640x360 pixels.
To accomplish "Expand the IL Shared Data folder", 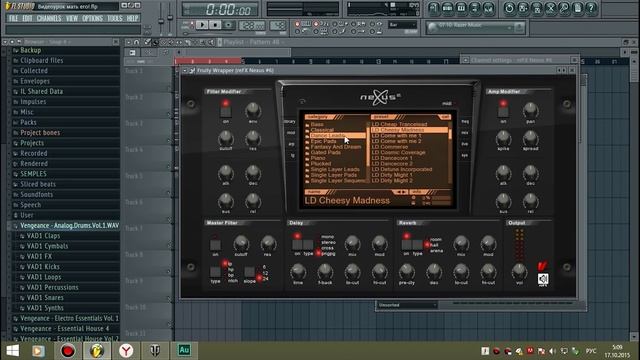I will (x=41, y=91).
